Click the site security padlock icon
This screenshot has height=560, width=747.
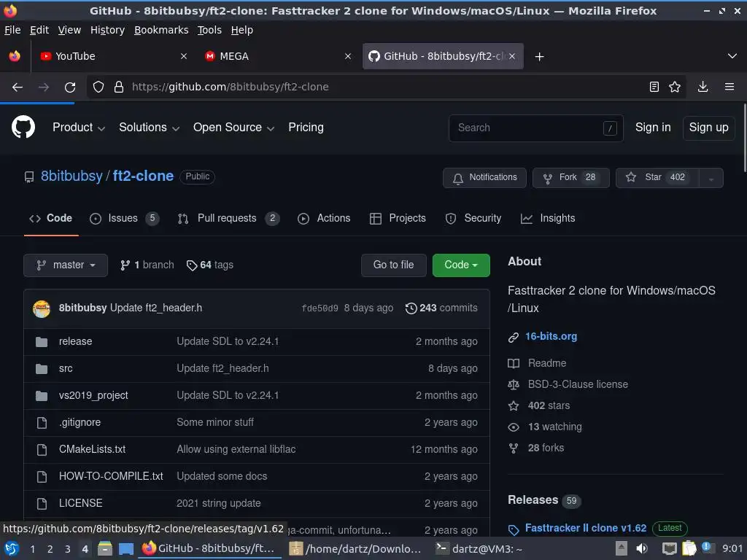point(119,87)
